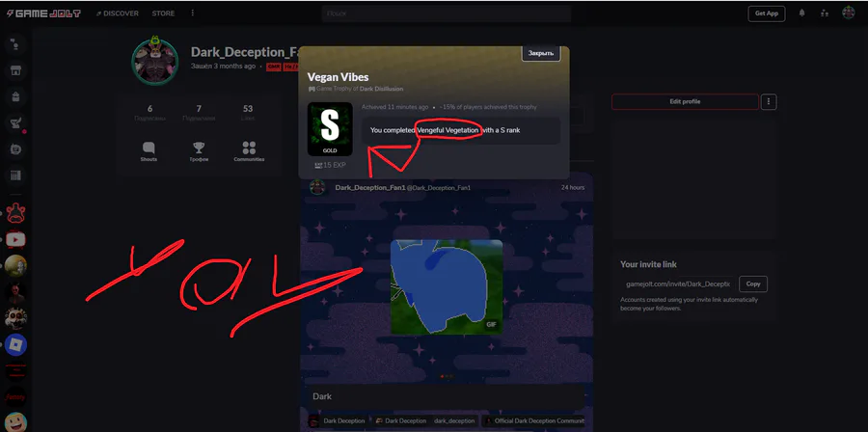868x432 pixels.
Task: Open the Store page
Action: pos(163,13)
